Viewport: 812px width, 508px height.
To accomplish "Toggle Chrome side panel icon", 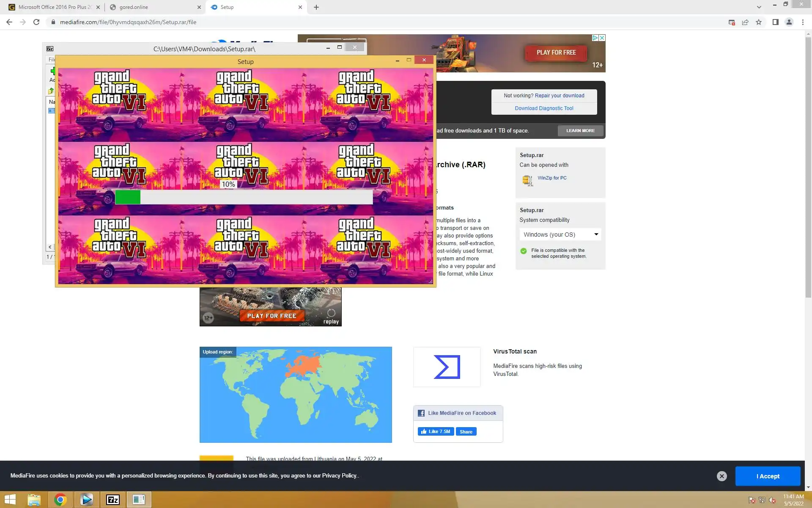I will coord(775,22).
